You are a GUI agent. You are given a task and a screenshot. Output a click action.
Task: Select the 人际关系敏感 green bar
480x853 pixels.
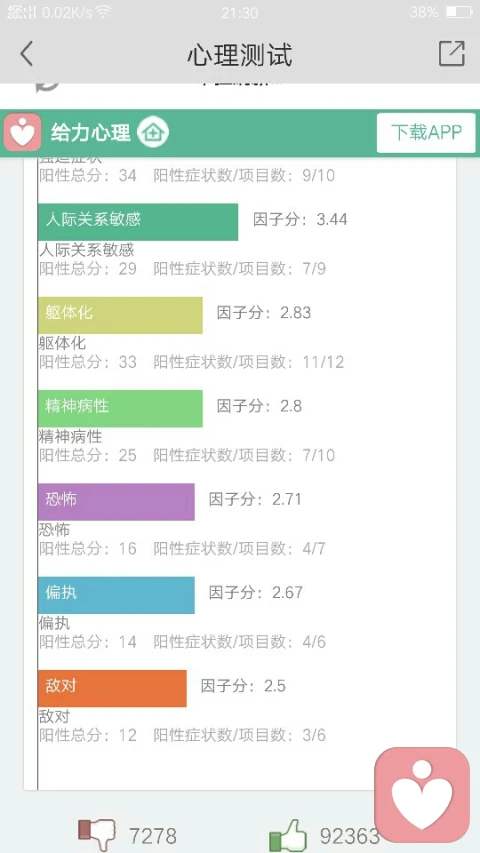[138, 221]
